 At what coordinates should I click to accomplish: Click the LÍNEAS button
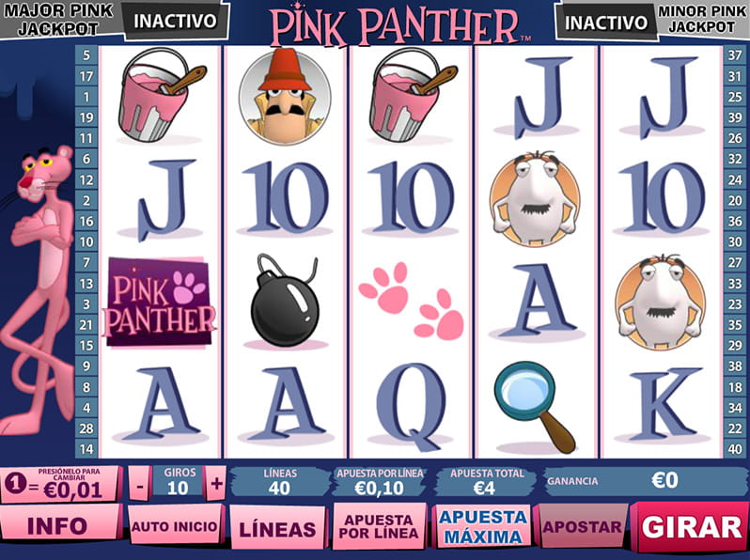[x=277, y=528]
